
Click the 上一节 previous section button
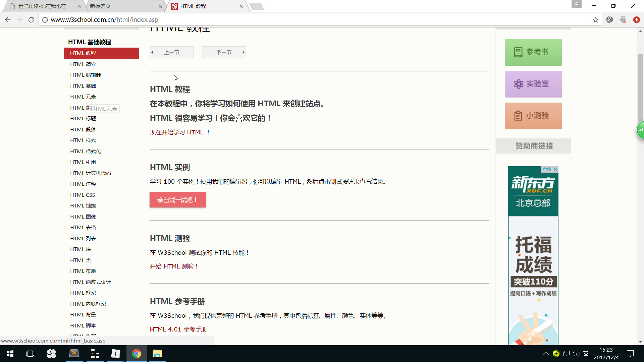click(171, 52)
